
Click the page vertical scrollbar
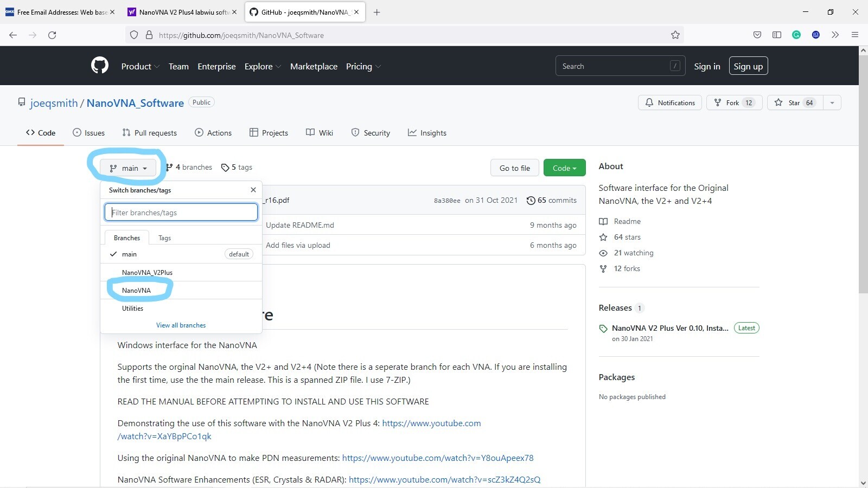[x=863, y=174]
